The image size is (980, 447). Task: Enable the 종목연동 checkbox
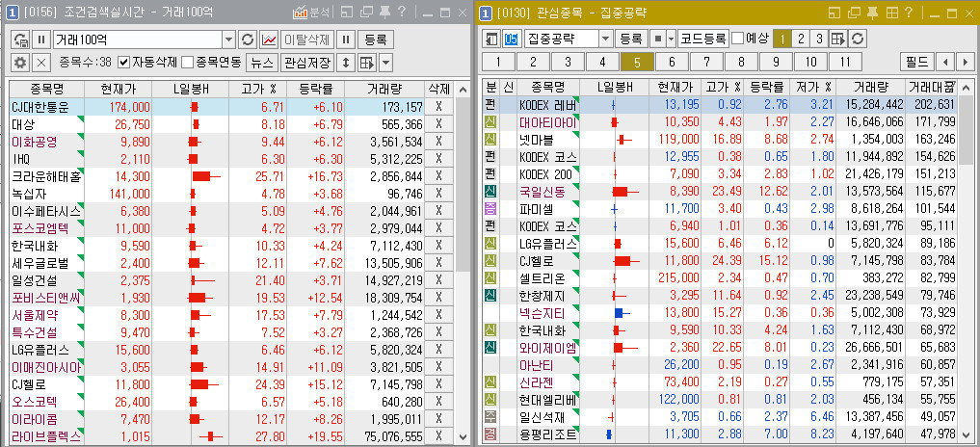click(x=188, y=62)
